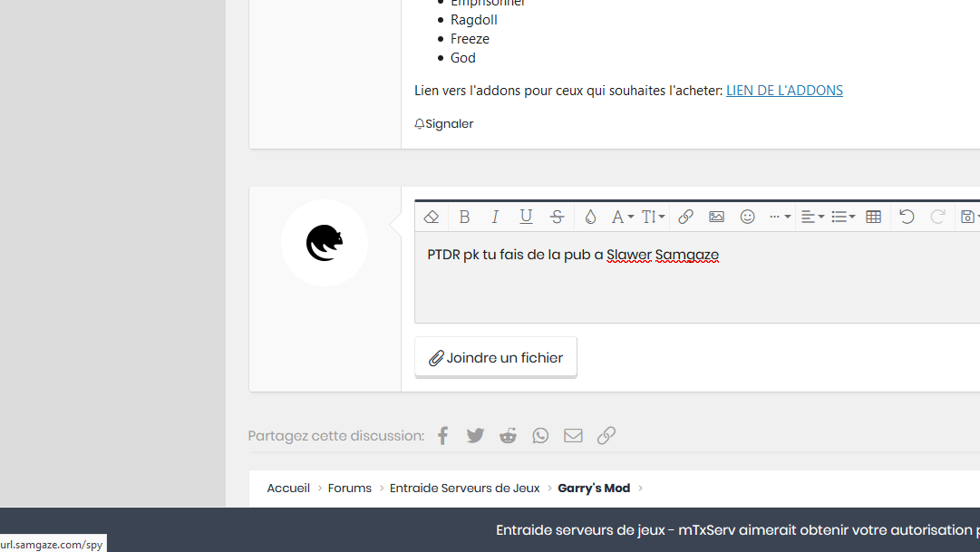Click the Joindre un fichier button
Viewport: 980px width, 552px height.
pyautogui.click(x=496, y=358)
